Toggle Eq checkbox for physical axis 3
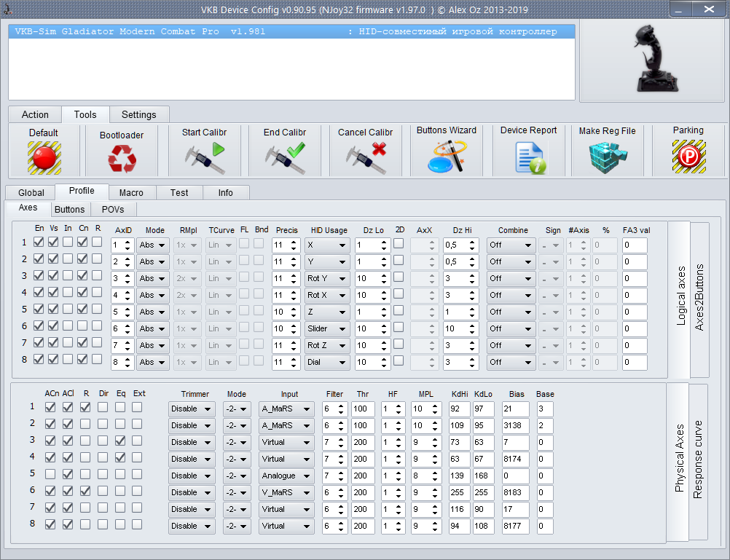 point(120,441)
